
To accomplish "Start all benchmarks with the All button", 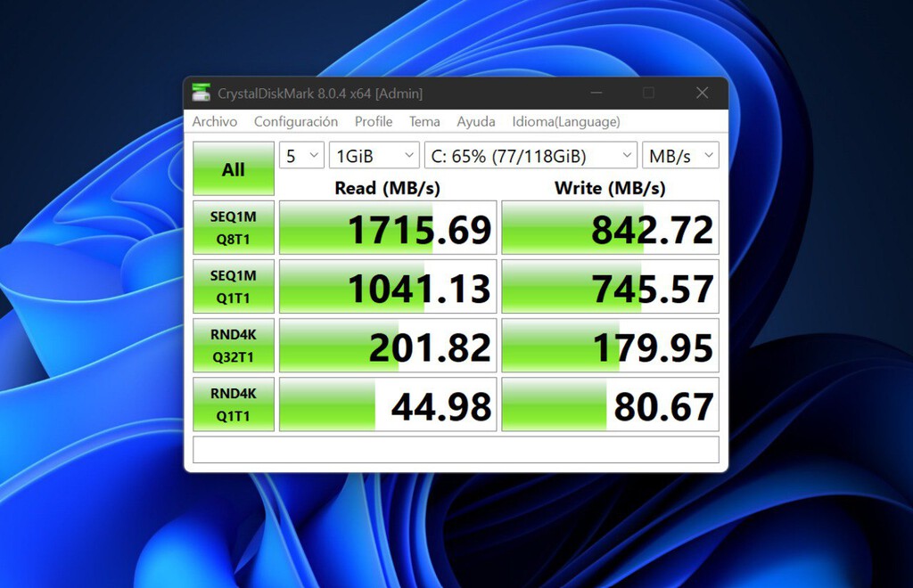I will [234, 169].
